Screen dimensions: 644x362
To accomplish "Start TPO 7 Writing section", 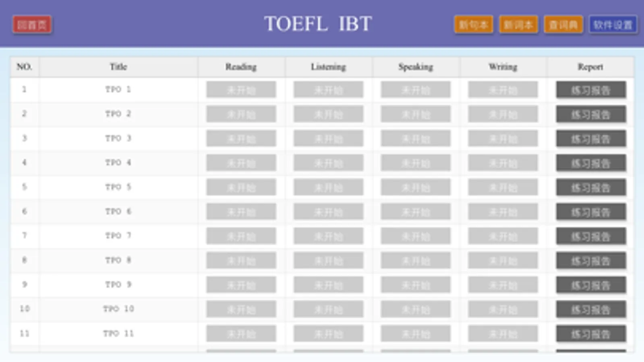I will point(503,236).
